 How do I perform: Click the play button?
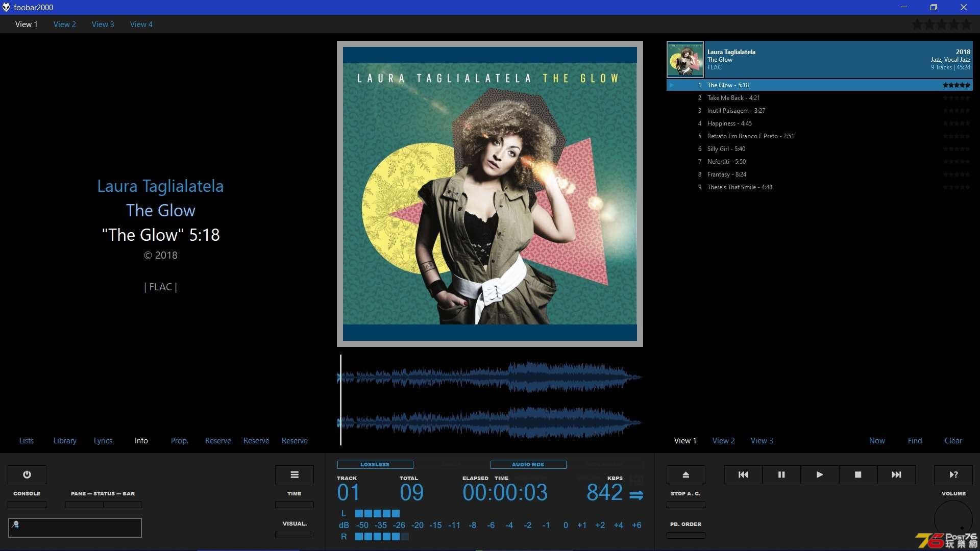point(820,474)
